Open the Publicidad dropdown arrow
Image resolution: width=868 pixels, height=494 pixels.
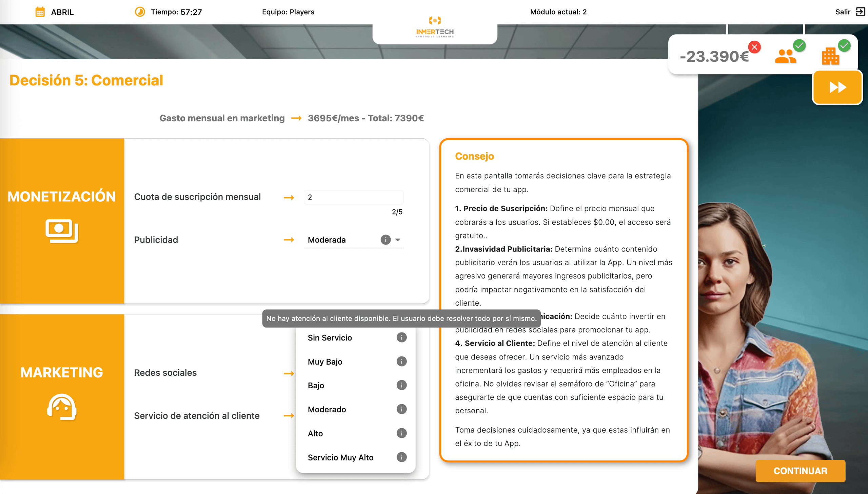point(397,240)
